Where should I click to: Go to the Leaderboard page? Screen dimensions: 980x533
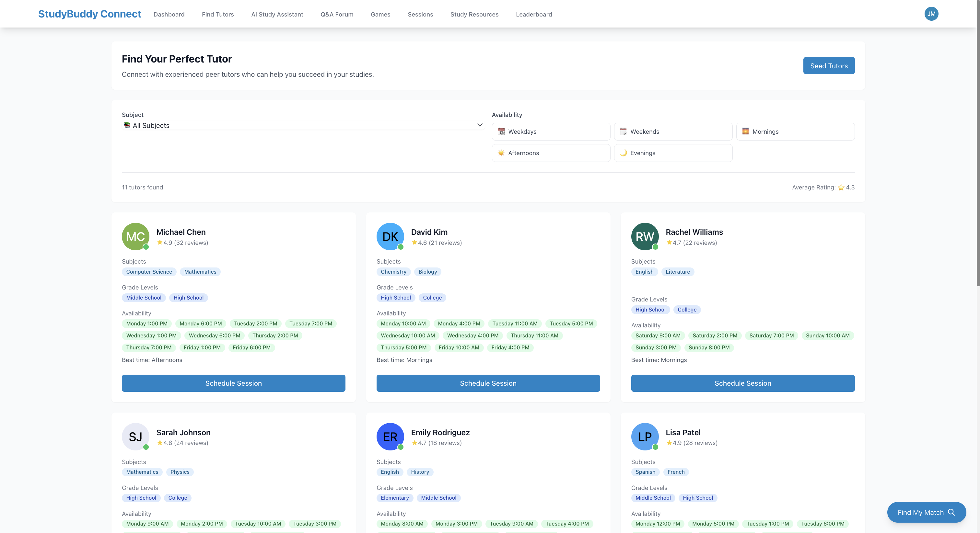click(x=534, y=15)
